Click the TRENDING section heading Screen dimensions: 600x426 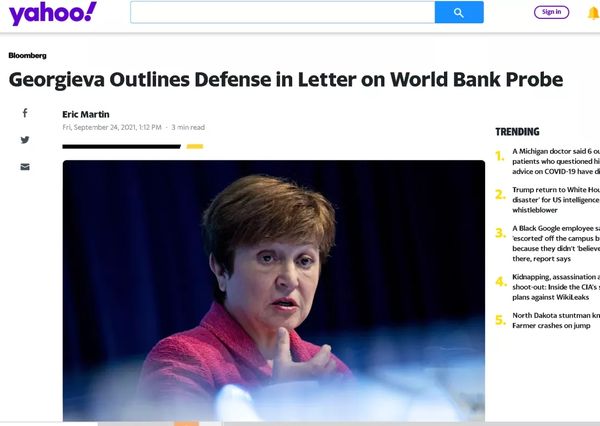point(517,132)
